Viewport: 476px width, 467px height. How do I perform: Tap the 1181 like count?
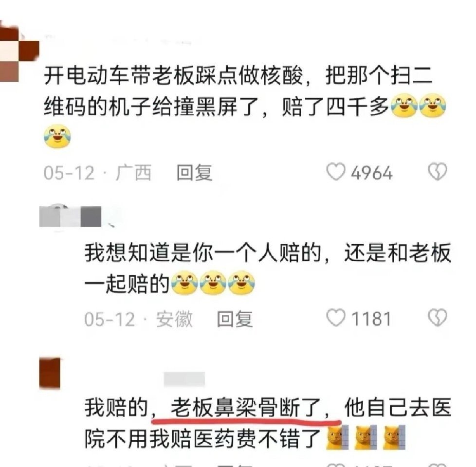371,319
